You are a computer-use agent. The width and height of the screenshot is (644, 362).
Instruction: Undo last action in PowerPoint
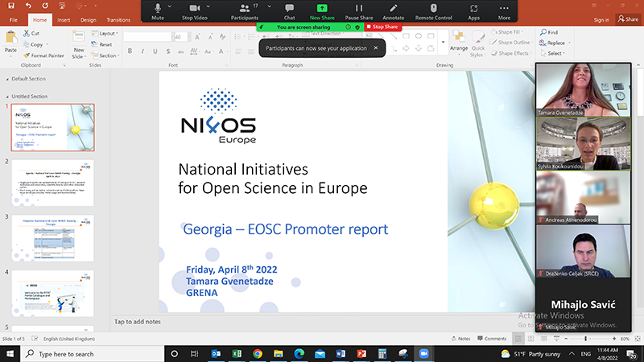click(x=28, y=6)
